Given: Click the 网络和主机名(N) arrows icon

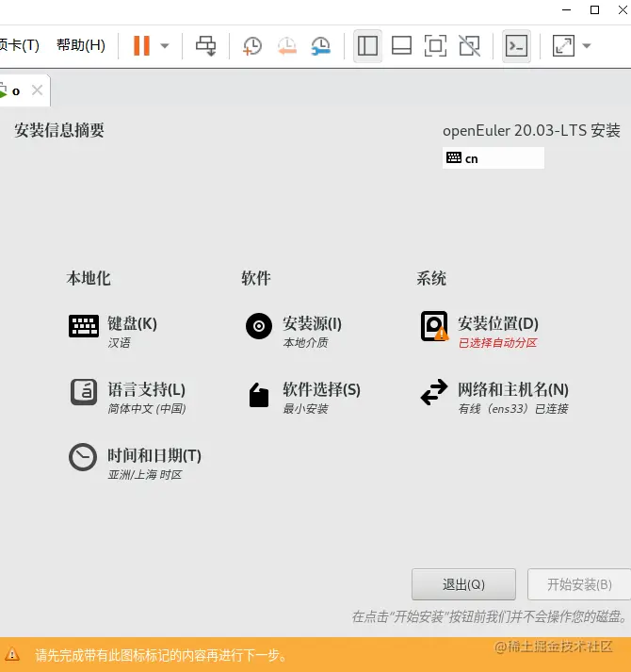Looking at the screenshot, I should point(434,392).
